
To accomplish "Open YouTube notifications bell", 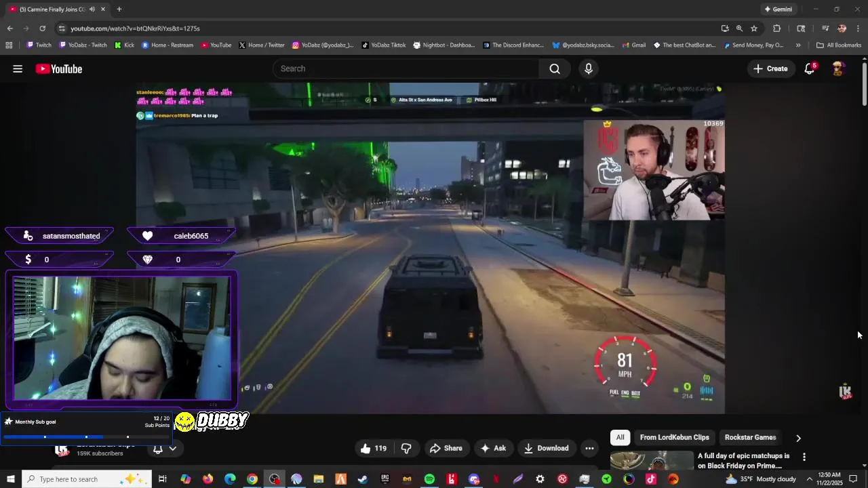I will 810,68.
